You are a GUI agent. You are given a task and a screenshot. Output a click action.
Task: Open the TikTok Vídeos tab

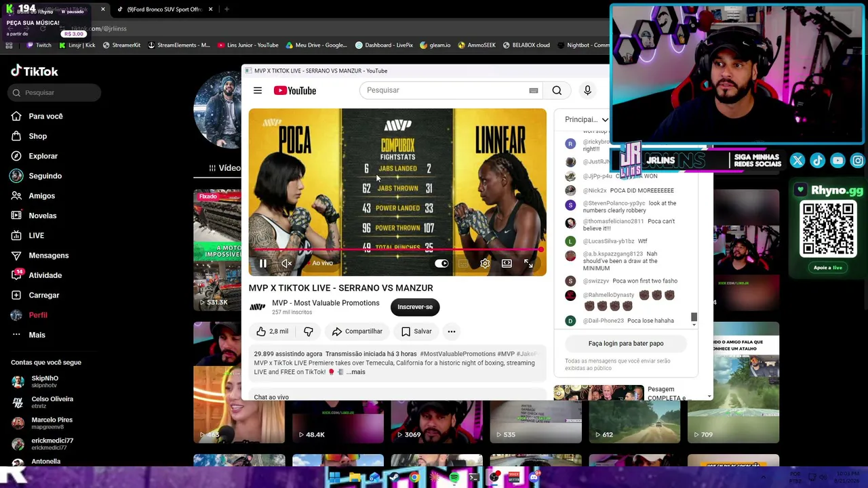(x=224, y=168)
